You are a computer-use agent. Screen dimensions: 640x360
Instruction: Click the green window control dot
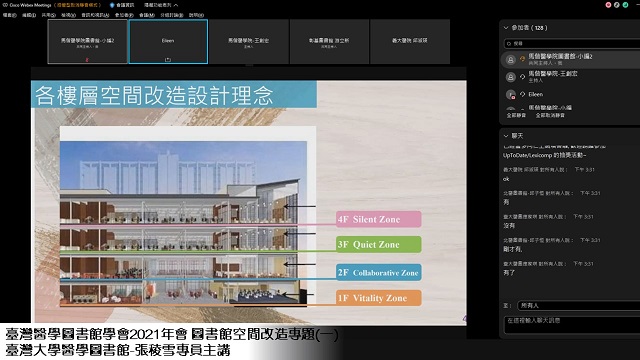pyautogui.click(x=625, y=5)
